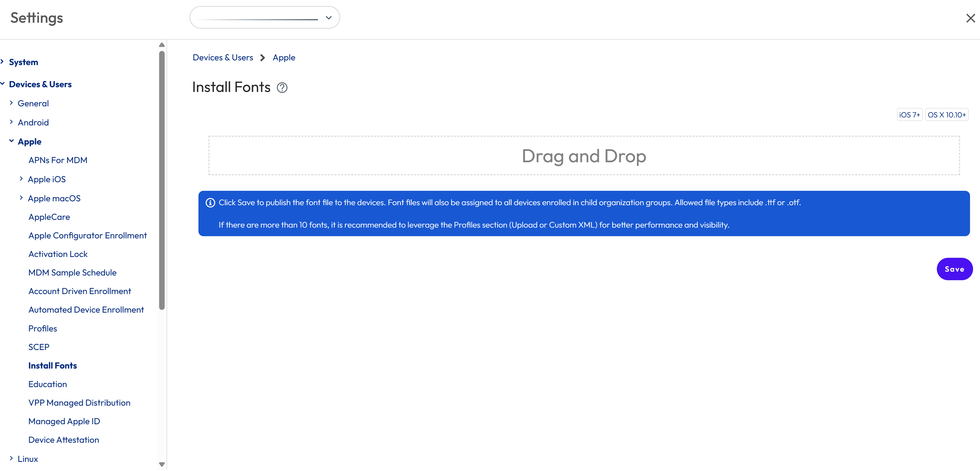Click sidebar scrollbar up arrow

click(162, 45)
